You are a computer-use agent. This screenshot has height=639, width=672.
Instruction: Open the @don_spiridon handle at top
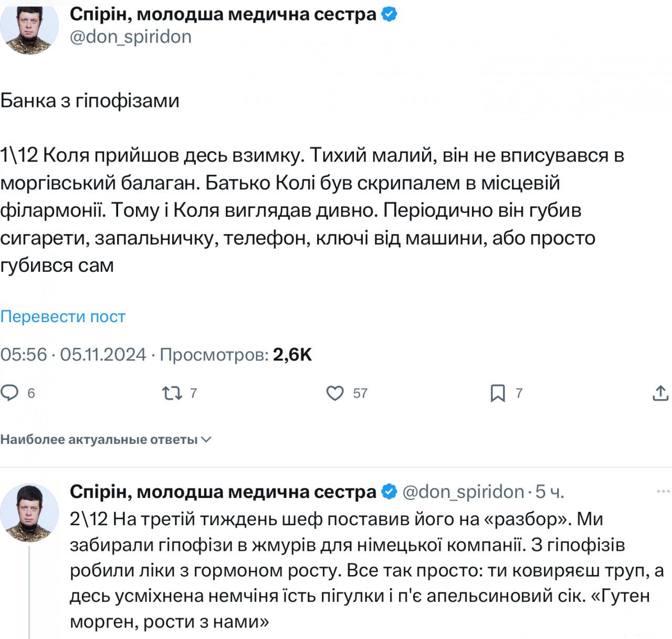pyautogui.click(x=130, y=37)
